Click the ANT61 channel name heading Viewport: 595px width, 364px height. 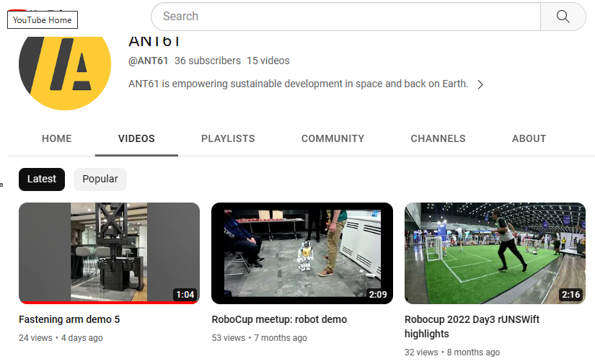[x=154, y=41]
